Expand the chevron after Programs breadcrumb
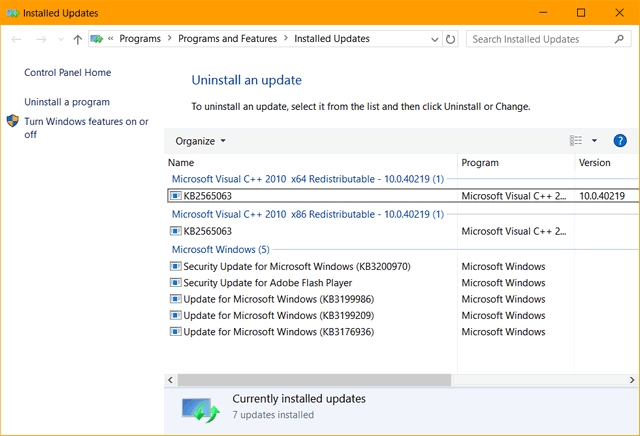This screenshot has width=640, height=436. [169, 38]
